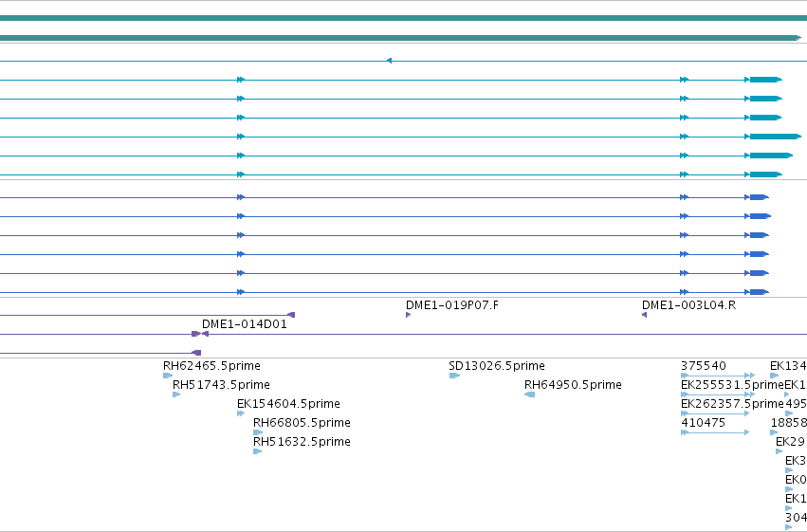Select the topmost thick teal gene bar
Viewport: 807px width, 532px height.
(x=404, y=18)
